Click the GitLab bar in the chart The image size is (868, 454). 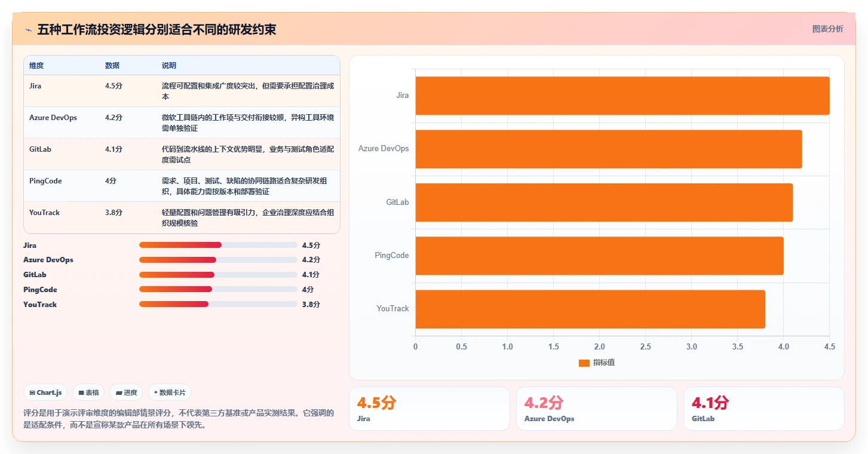[604, 202]
